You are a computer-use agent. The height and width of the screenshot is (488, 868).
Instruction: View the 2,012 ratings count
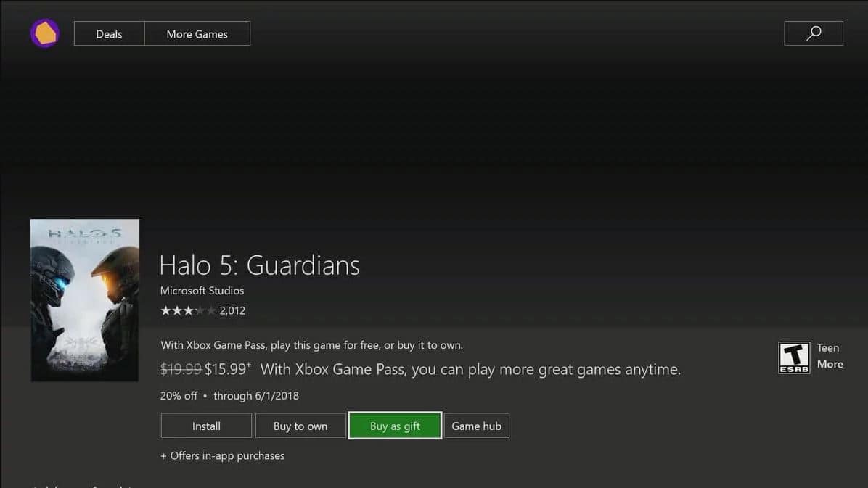232,310
